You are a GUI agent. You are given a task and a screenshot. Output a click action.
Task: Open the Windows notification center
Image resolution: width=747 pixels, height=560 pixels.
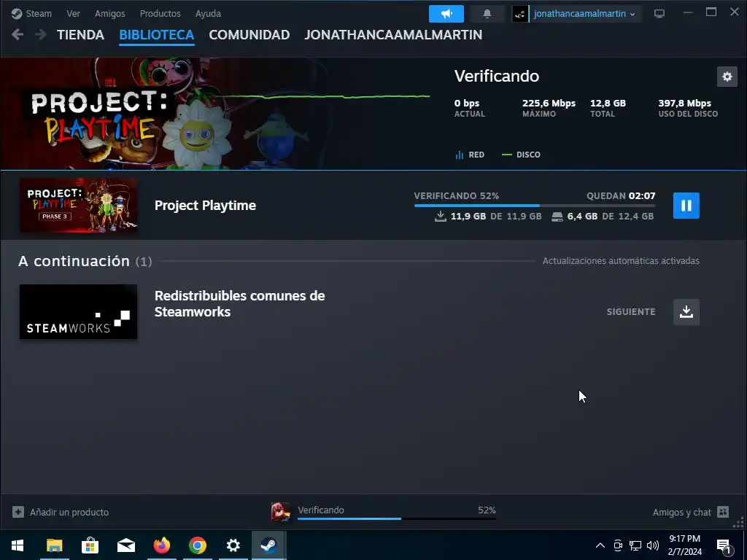click(x=724, y=545)
